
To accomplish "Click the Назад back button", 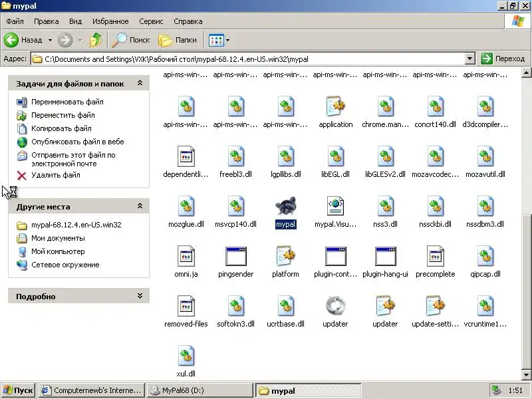I will (x=23, y=40).
